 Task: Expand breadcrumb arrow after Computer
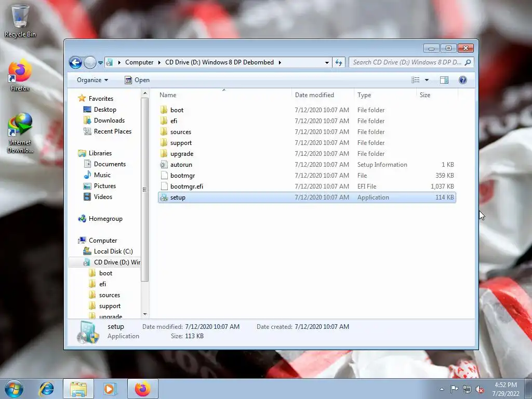159,62
